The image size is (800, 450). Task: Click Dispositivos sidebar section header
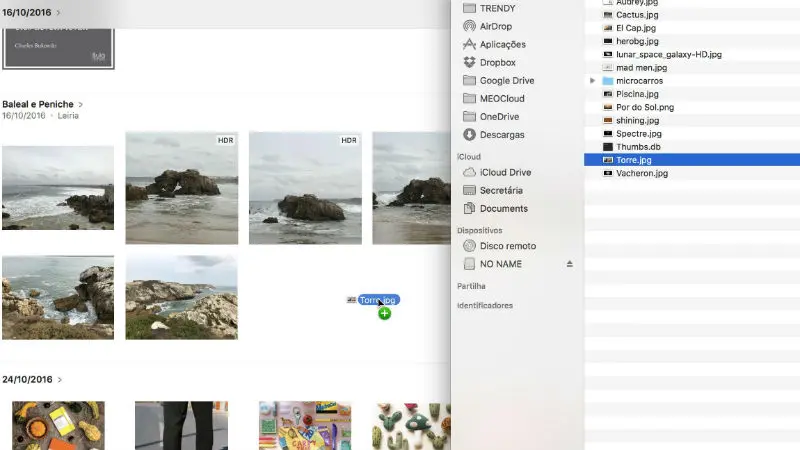480,231
